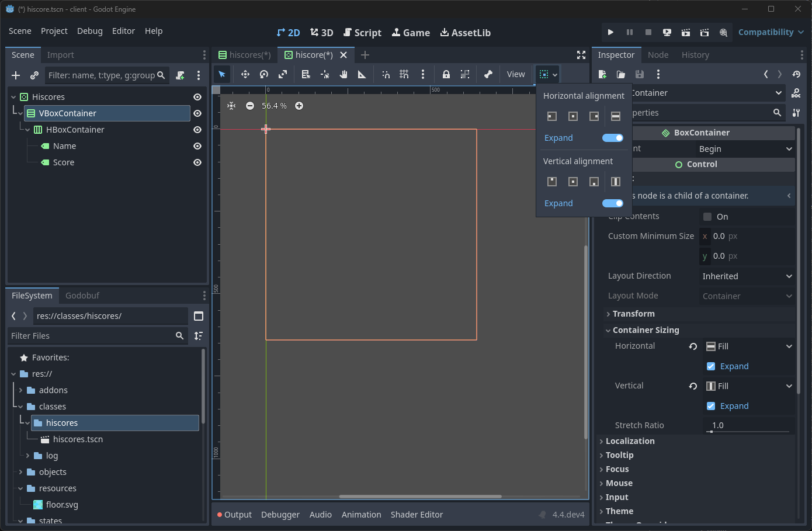Switch to the hiscores(*) scene tab
Screen dimensions: 812x531
[245, 55]
